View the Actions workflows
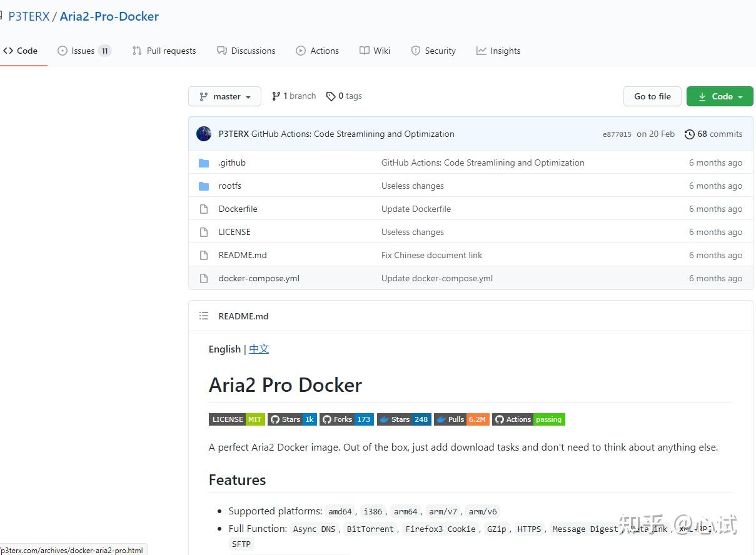Screen dimensions: 756x555 pos(317,51)
